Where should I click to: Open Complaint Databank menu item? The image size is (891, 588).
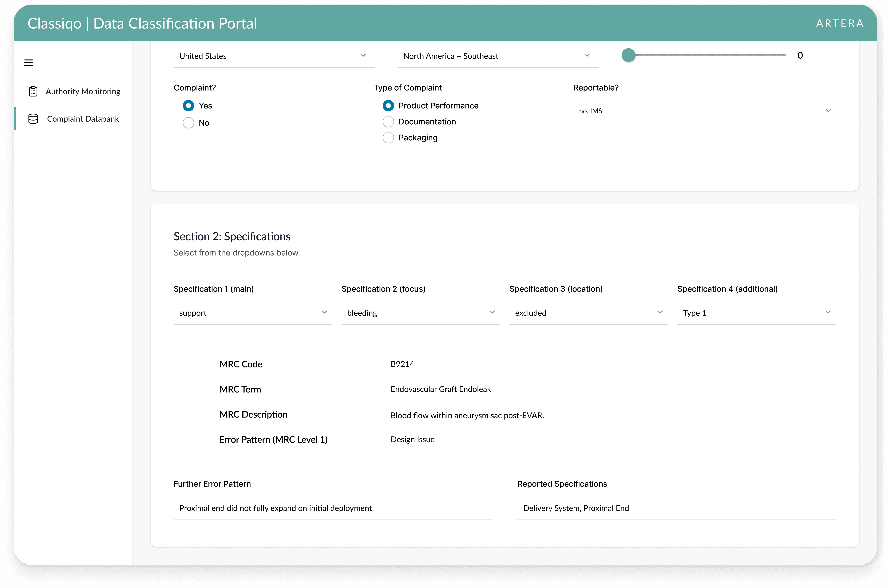[x=83, y=119]
